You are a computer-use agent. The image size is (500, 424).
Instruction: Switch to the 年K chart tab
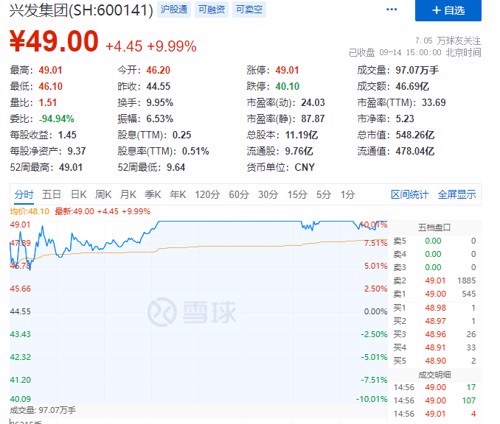pyautogui.click(x=178, y=194)
